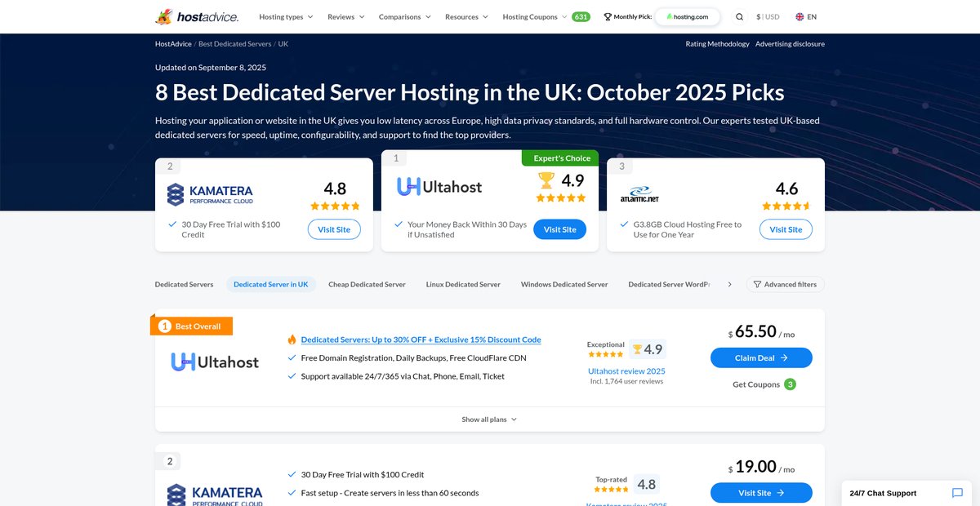Click Get Coupons for Ultahost
This screenshot has width=980, height=506.
[x=756, y=384]
